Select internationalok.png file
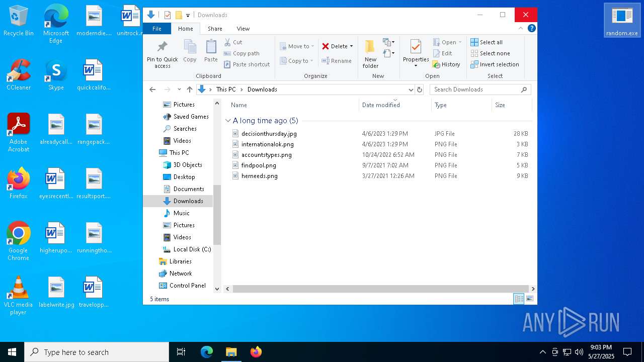 tap(268, 144)
